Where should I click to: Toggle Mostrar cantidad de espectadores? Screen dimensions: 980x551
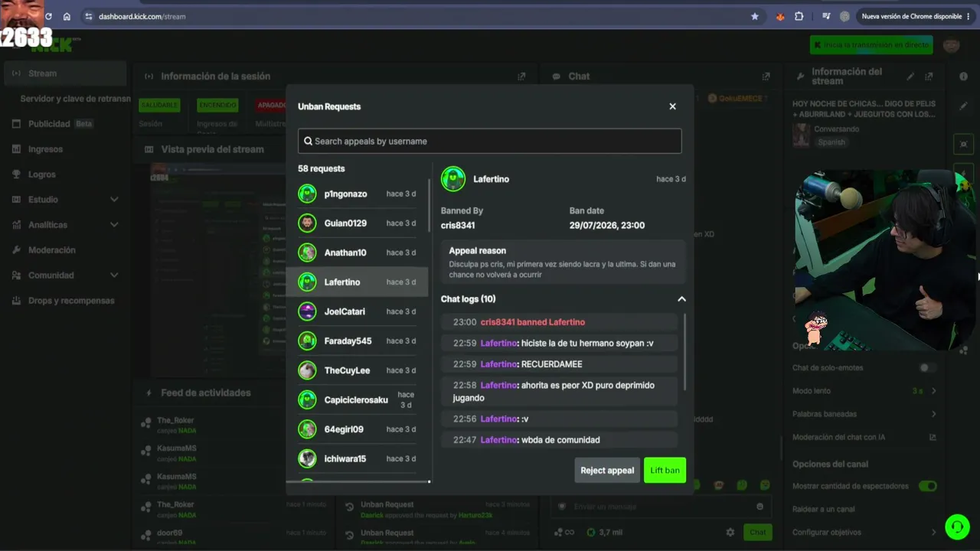coord(927,486)
